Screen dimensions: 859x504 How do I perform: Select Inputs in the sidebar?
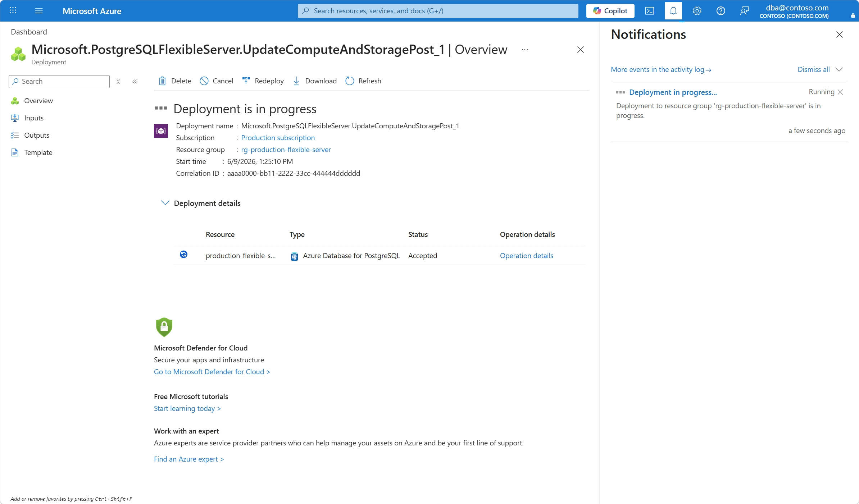(x=33, y=118)
